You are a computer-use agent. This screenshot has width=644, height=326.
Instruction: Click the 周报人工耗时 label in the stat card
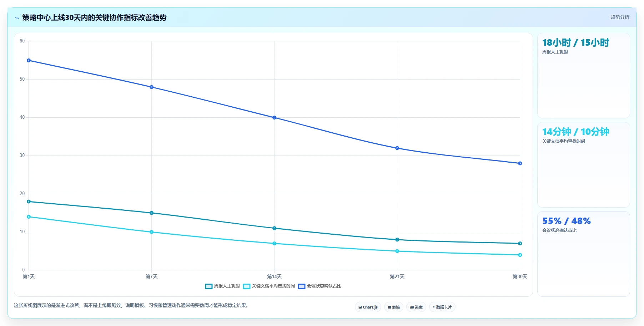(555, 52)
